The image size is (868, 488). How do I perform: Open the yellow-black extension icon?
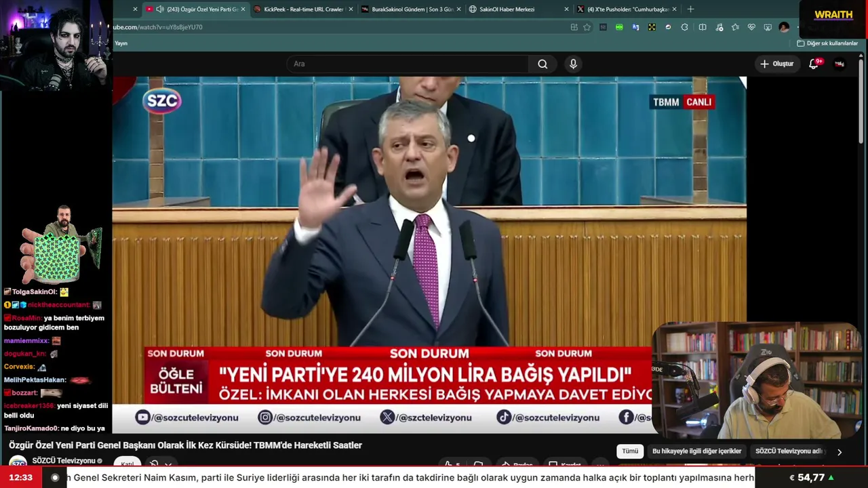click(652, 27)
